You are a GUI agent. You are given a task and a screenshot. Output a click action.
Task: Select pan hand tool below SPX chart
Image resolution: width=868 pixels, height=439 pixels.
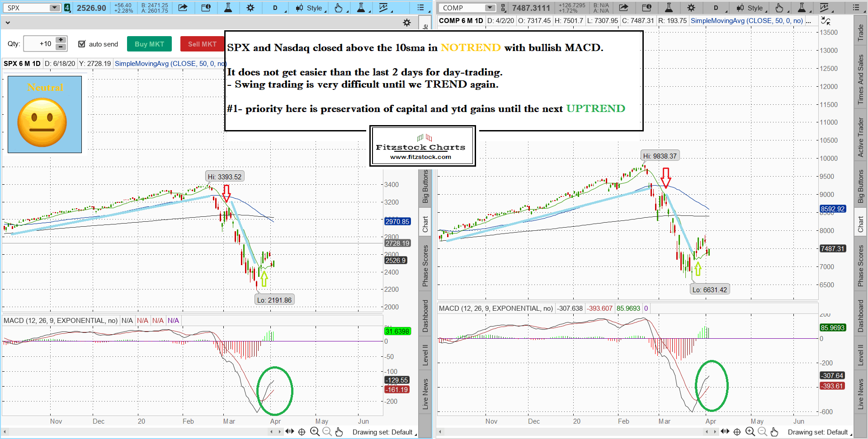tap(339, 432)
